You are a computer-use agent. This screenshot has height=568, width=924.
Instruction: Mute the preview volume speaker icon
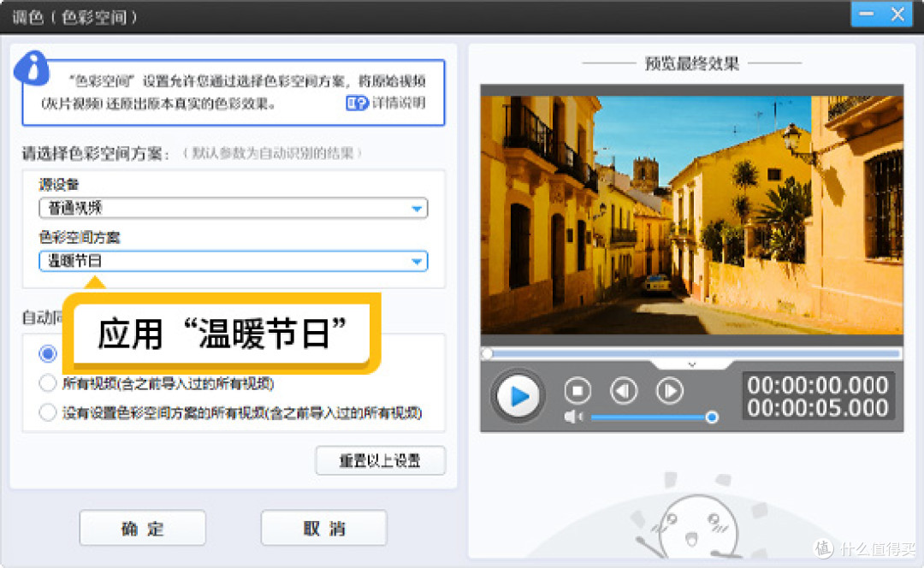[572, 417]
